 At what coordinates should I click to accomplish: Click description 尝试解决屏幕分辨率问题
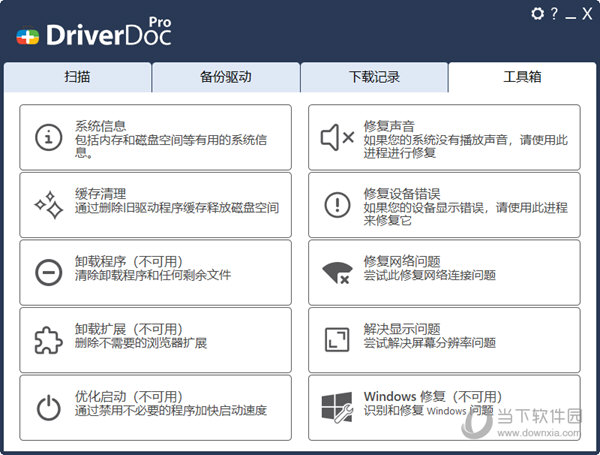click(430, 342)
